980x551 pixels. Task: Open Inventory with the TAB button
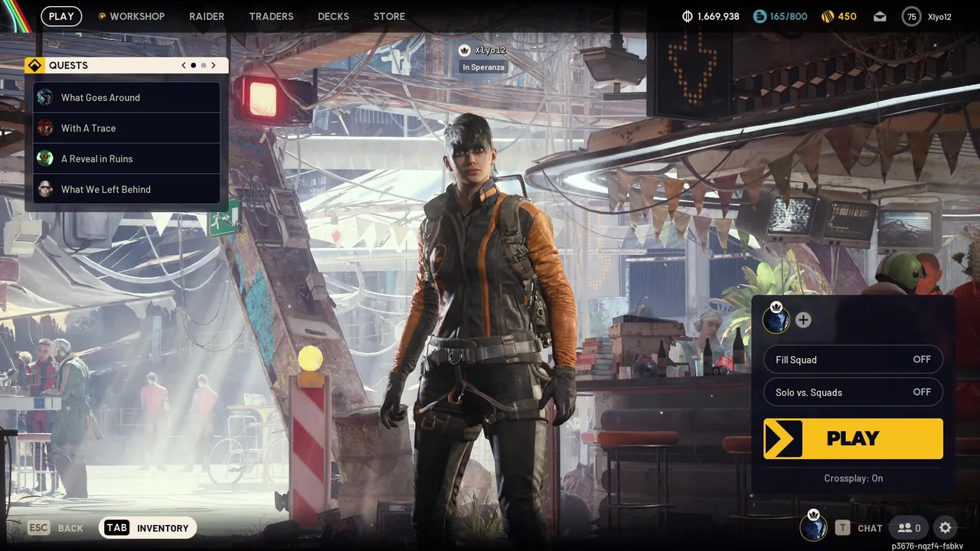point(148,528)
